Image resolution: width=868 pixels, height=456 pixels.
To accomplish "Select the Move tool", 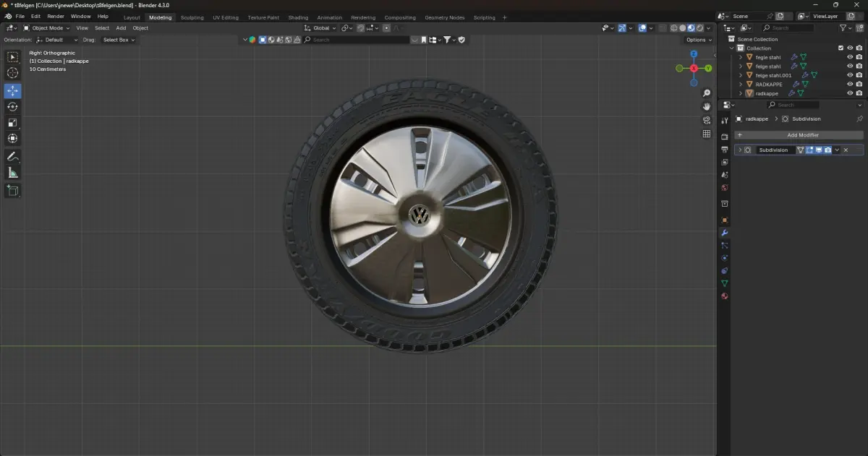I will pyautogui.click(x=12, y=91).
